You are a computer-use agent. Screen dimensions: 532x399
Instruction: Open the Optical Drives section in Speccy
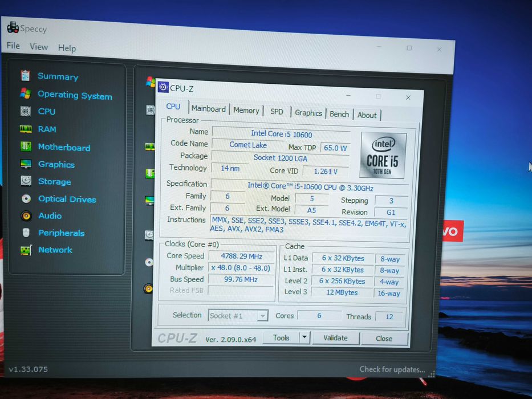(x=67, y=199)
